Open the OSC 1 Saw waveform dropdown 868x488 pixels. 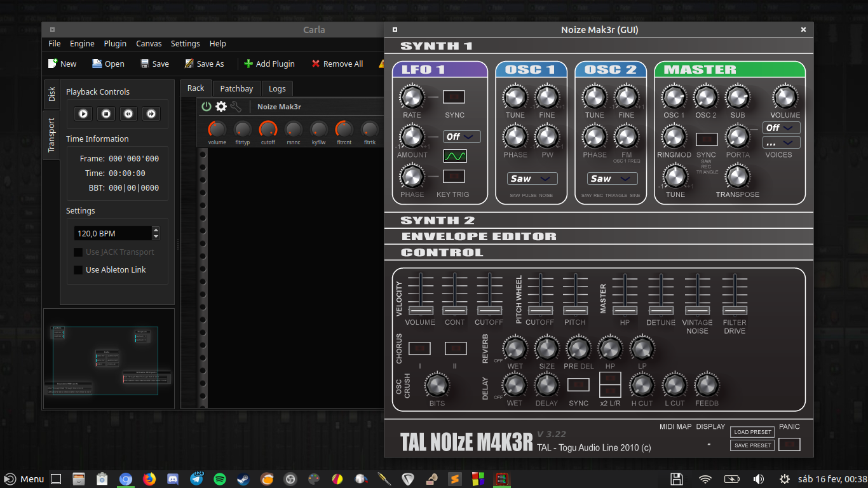(x=531, y=179)
